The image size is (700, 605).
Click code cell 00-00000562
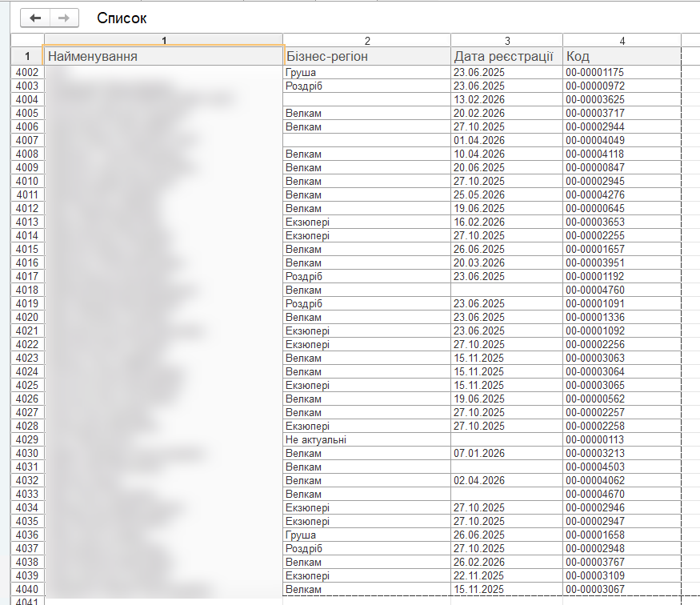tap(622, 399)
